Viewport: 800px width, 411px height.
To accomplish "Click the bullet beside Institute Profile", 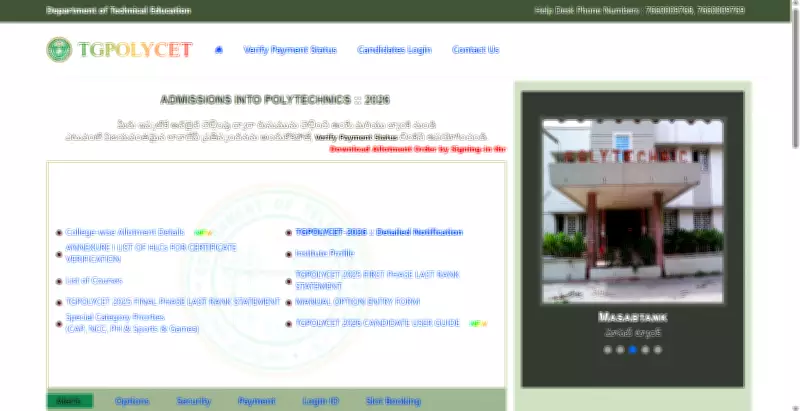I will pyautogui.click(x=289, y=254).
